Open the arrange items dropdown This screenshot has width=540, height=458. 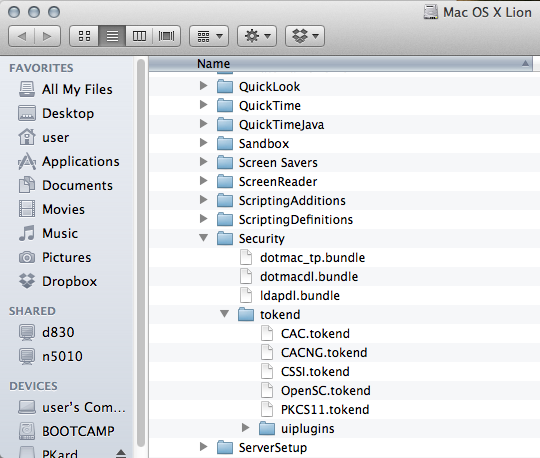[x=209, y=36]
